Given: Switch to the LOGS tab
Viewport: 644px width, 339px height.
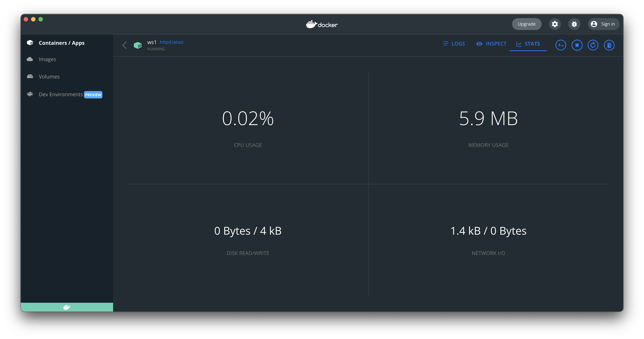Looking at the screenshot, I should click(x=454, y=44).
